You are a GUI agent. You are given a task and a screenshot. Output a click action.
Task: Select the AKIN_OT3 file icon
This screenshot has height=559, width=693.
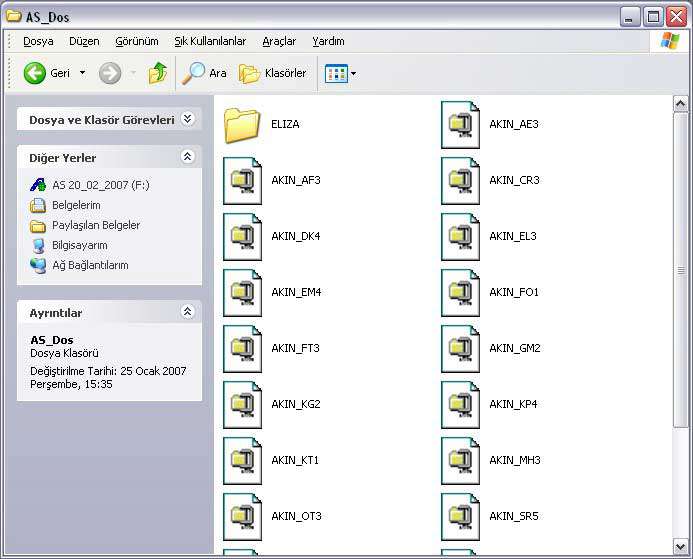(x=242, y=517)
